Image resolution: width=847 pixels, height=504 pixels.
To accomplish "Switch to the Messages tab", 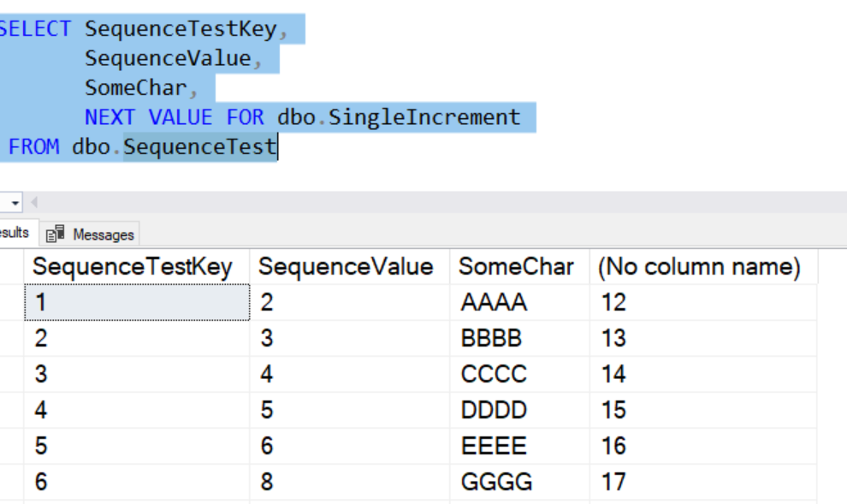I will 92,234.
